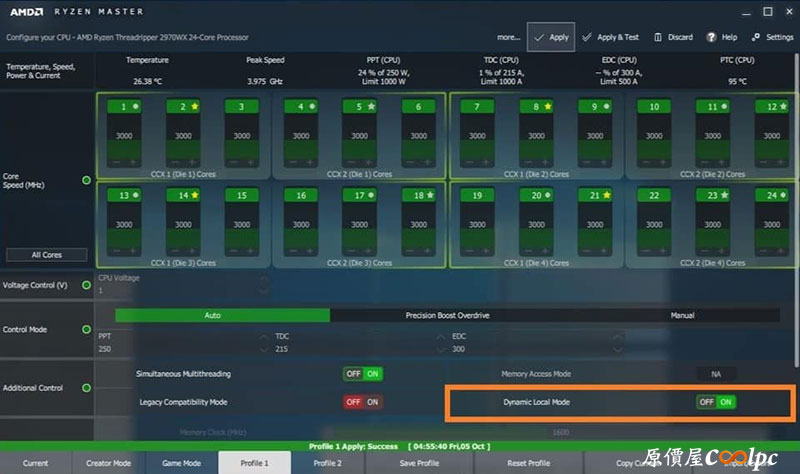Switch to the Current tab
The width and height of the screenshot is (800, 474).
pos(35,463)
